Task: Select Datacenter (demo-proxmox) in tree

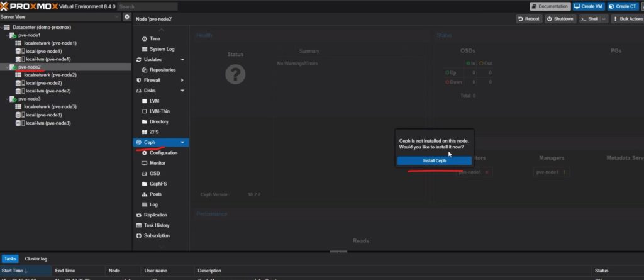Action: pyautogui.click(x=42, y=27)
